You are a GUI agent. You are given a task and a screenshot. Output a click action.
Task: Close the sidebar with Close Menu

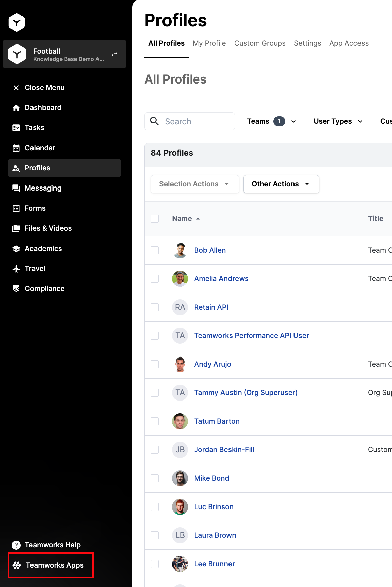coord(39,88)
